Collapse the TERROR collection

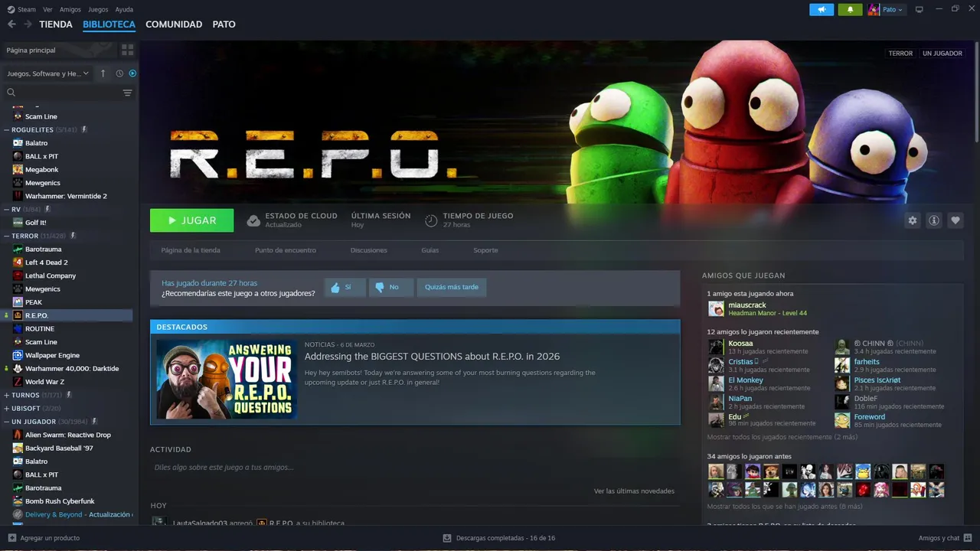(6, 236)
